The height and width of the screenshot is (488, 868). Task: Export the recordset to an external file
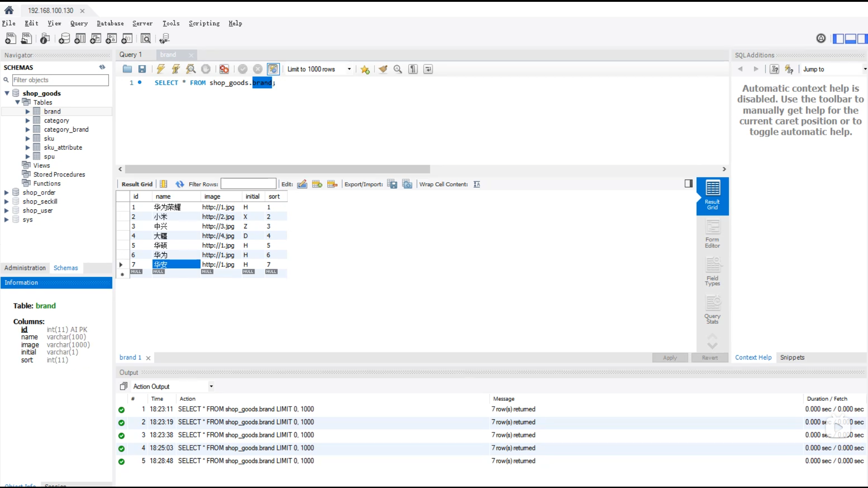coord(392,184)
